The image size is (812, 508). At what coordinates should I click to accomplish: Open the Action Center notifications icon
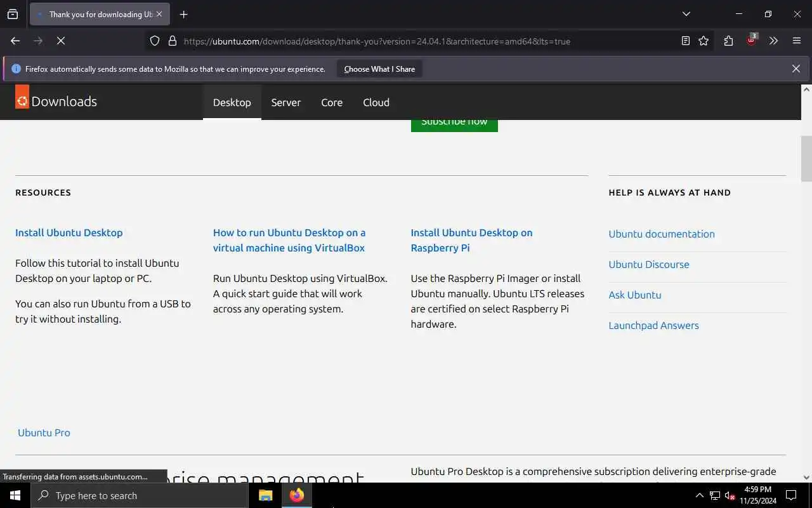pos(791,495)
